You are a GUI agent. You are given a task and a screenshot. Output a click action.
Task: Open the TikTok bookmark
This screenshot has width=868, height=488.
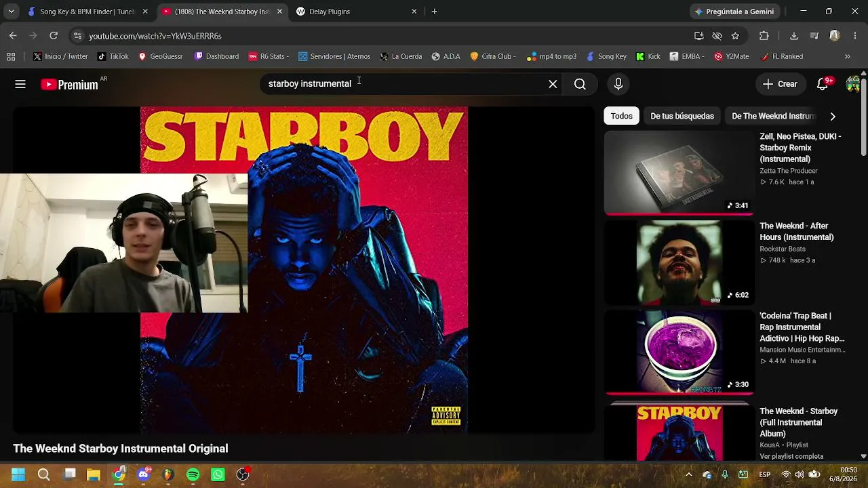[113, 56]
